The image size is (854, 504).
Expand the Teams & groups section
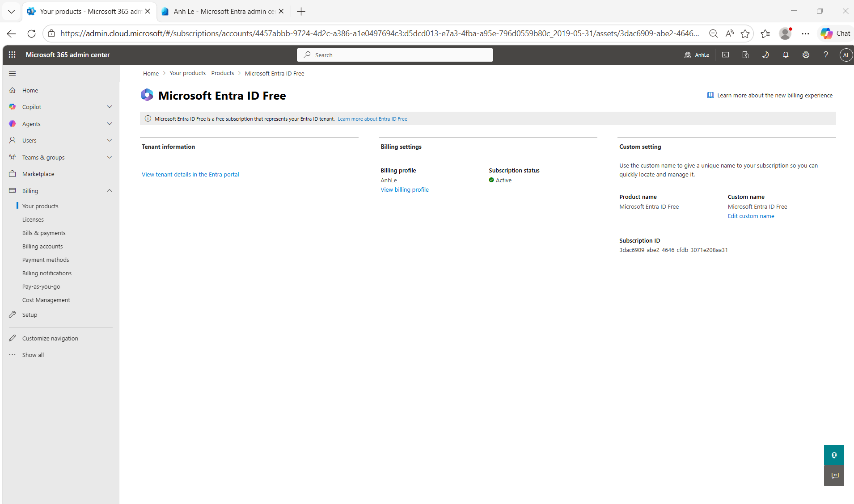point(110,157)
